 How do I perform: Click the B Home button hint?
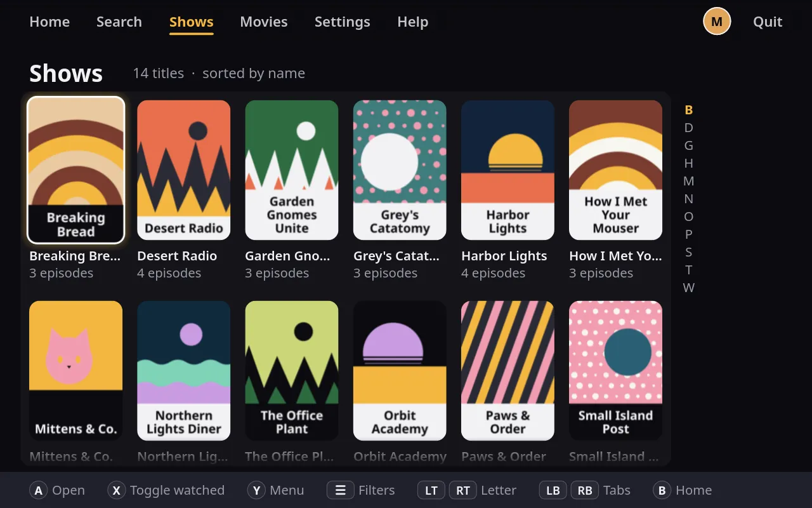click(x=683, y=490)
